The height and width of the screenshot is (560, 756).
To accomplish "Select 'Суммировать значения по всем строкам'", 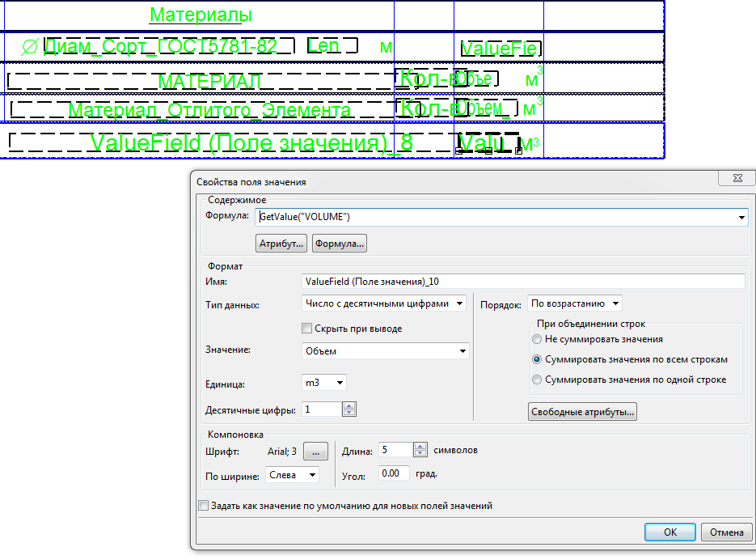I will coord(537,359).
